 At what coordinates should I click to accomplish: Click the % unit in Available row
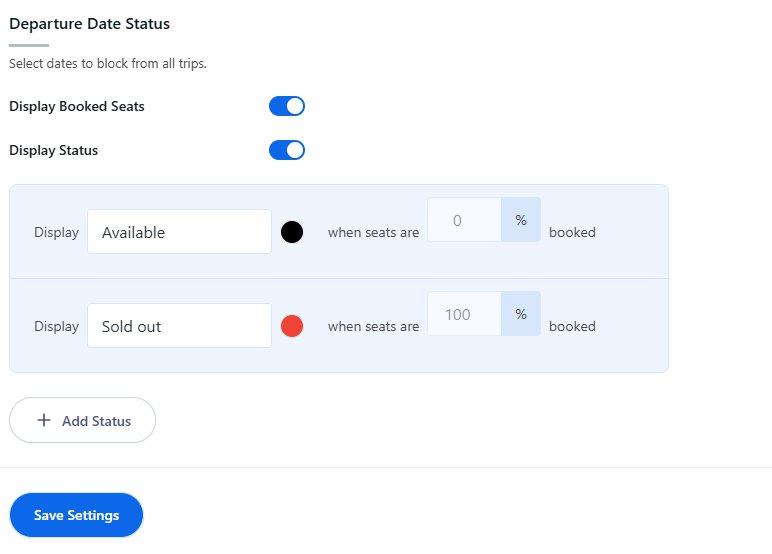521,221
